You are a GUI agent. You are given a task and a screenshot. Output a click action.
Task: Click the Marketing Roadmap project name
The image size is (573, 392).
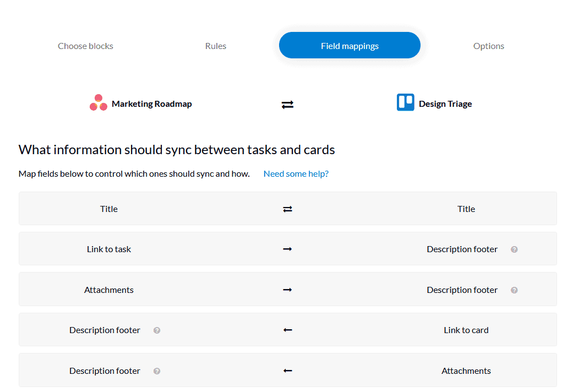click(x=152, y=104)
